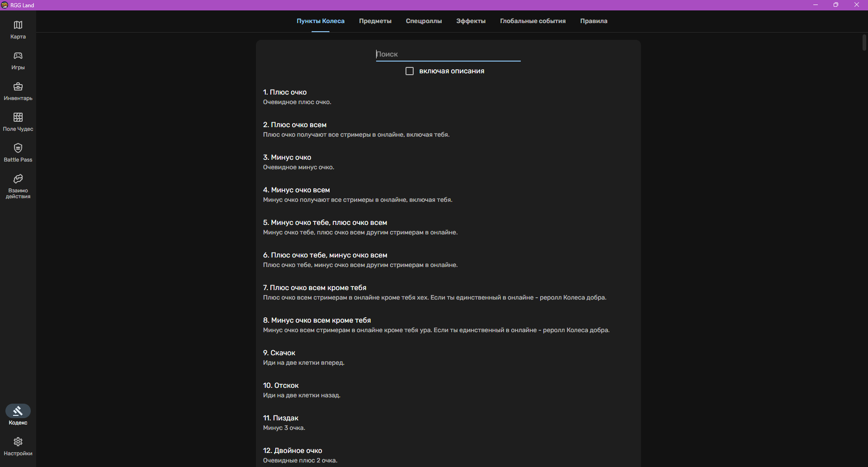Select the Пункты Колеса tab

coord(321,21)
